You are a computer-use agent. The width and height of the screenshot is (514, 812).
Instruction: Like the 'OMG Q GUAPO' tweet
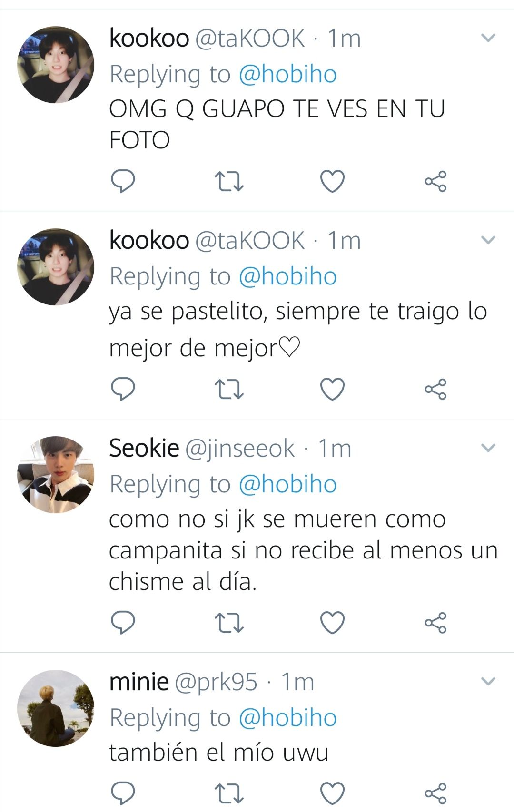point(332,181)
